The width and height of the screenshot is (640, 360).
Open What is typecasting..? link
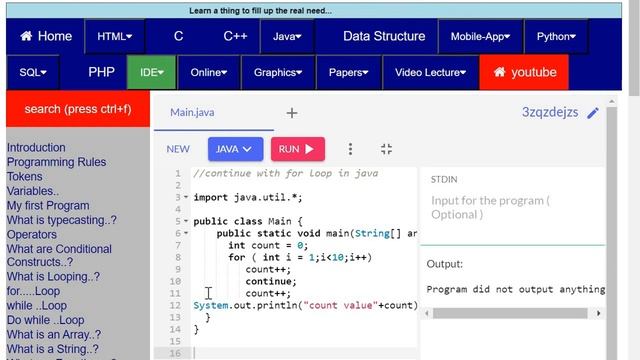point(62,220)
